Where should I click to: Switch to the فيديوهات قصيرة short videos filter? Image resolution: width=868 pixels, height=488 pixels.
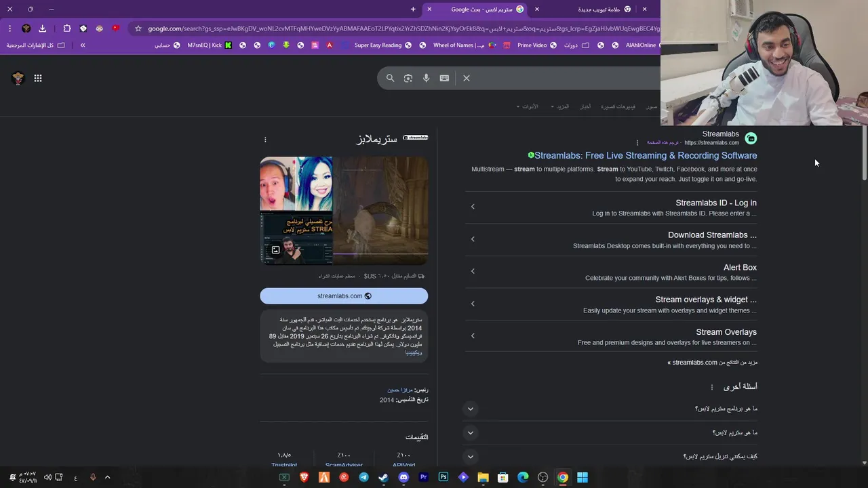pyautogui.click(x=618, y=106)
